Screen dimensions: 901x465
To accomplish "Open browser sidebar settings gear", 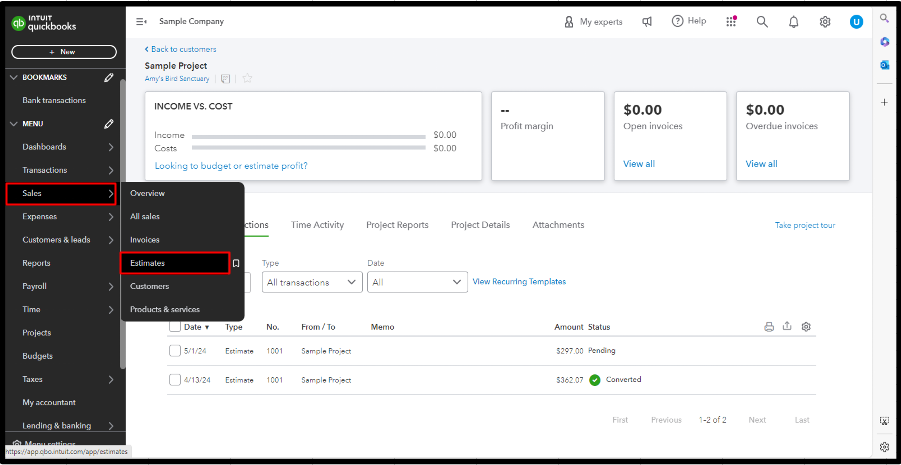I will click(x=884, y=447).
